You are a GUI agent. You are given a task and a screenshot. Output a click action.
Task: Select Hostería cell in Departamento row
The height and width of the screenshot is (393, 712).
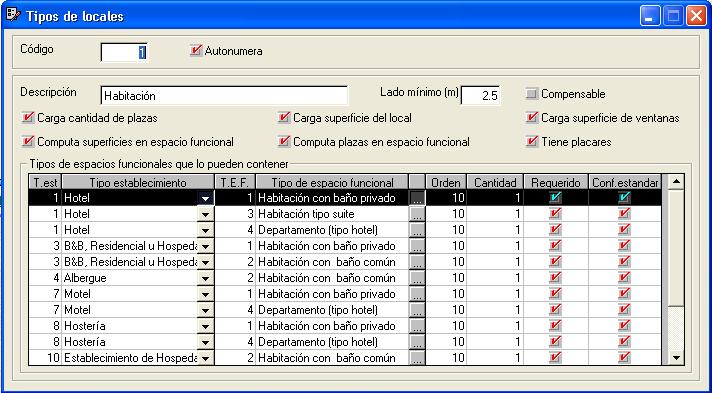(x=130, y=342)
